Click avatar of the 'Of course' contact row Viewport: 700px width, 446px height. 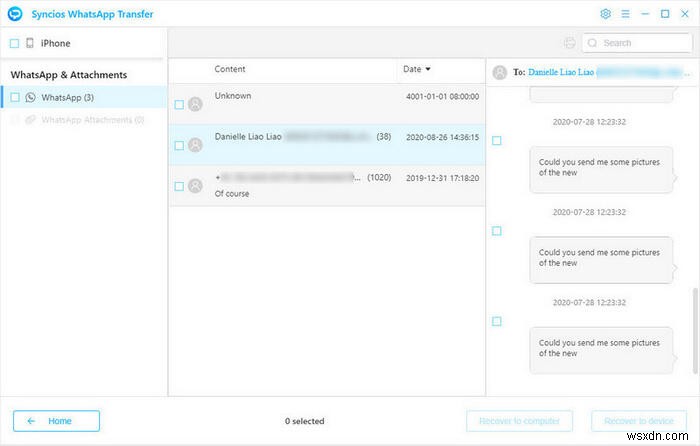coord(195,186)
